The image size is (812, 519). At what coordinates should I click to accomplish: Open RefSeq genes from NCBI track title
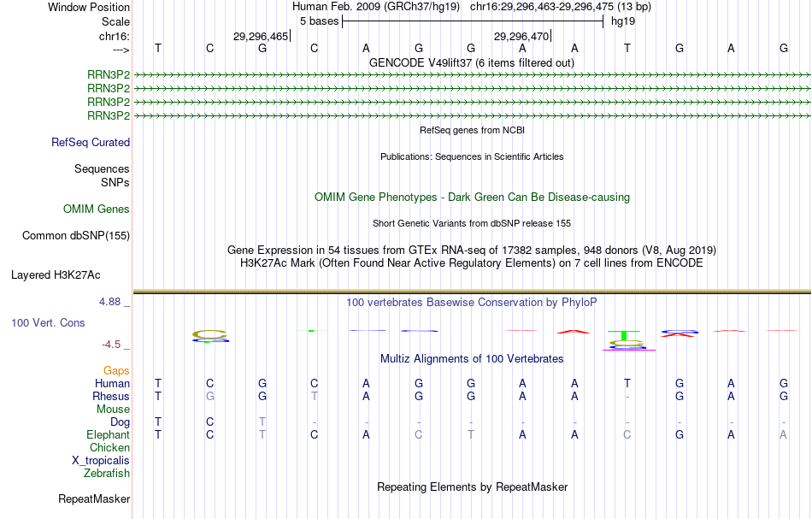(472, 130)
